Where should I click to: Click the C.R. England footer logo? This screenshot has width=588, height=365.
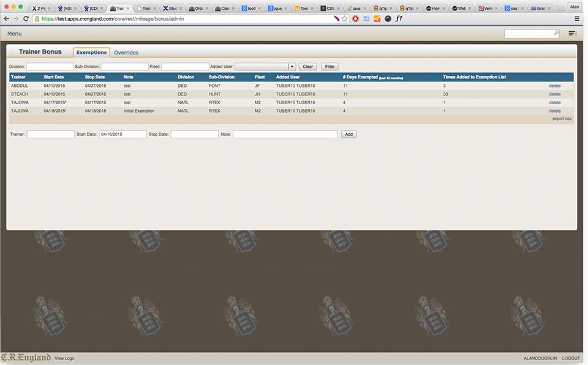click(x=26, y=358)
